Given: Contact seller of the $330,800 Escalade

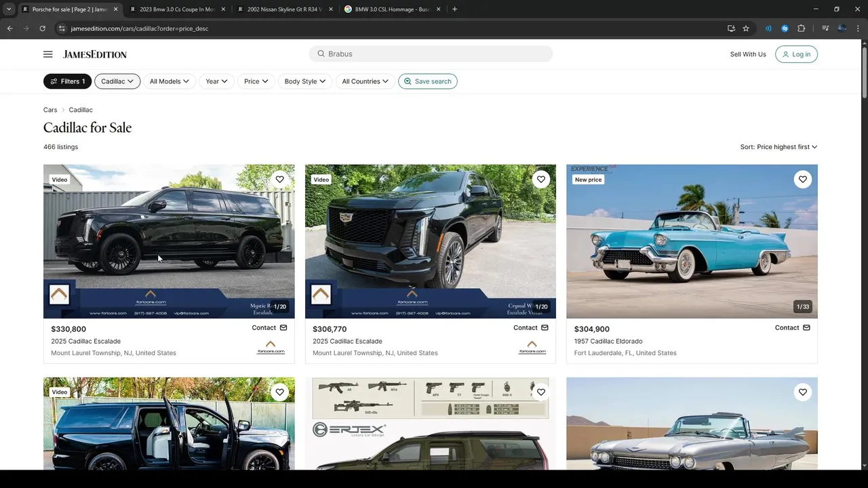Looking at the screenshot, I should coord(269,327).
